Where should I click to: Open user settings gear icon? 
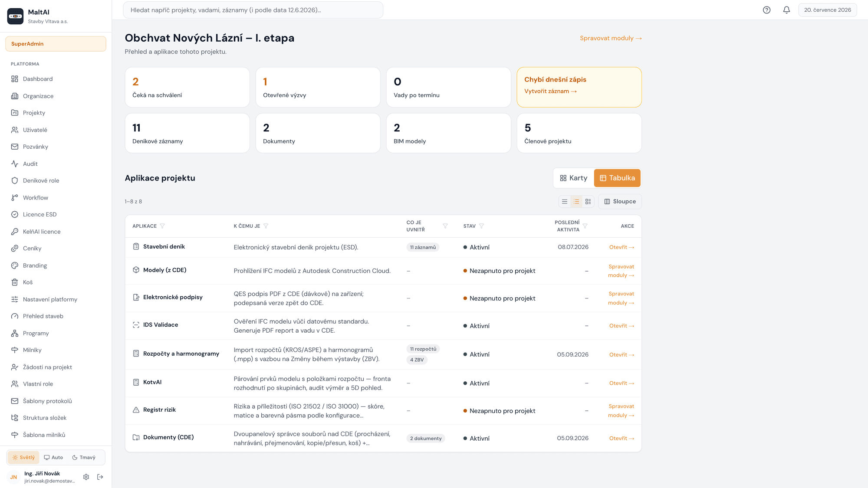pos(86,477)
